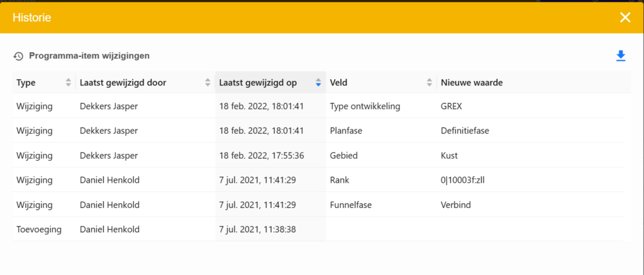Click the Laatst gewijzigd door header label

click(123, 83)
